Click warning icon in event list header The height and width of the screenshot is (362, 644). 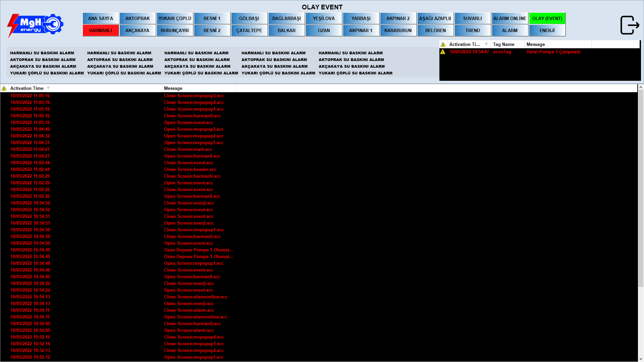[4, 88]
